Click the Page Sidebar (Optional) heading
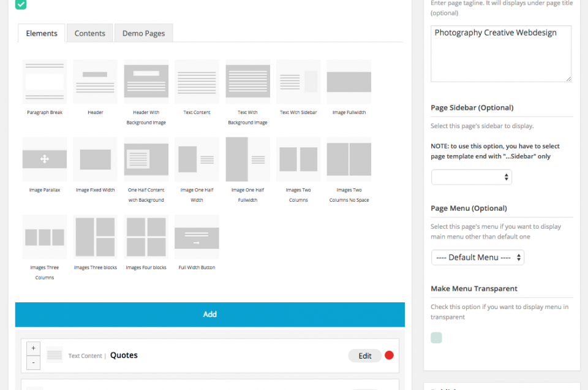The width and height of the screenshot is (588, 390). tap(472, 108)
